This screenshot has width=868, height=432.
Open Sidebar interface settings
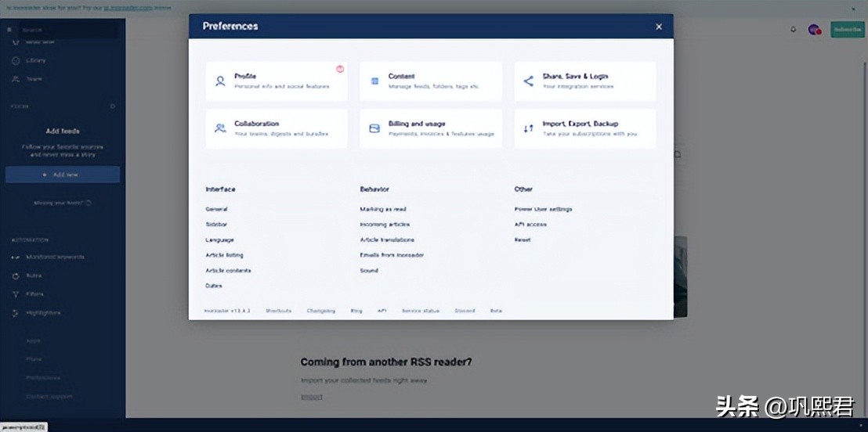[216, 225]
